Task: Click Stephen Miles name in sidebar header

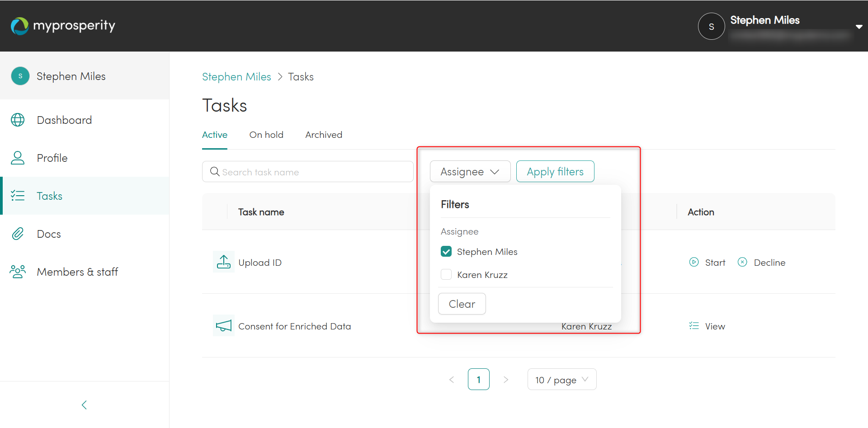Action: click(x=71, y=76)
